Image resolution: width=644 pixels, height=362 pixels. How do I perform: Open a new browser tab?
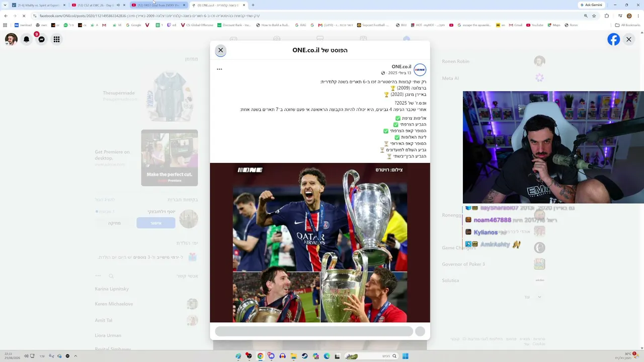tap(253, 5)
